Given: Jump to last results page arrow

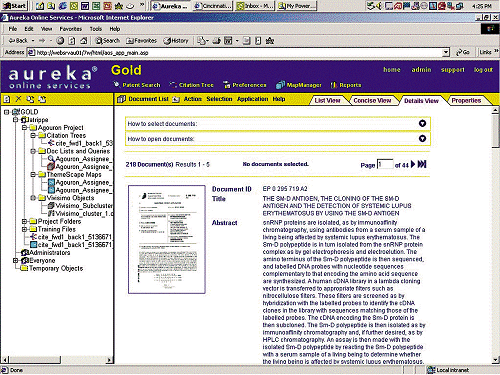Looking at the screenshot, I should point(422,164).
